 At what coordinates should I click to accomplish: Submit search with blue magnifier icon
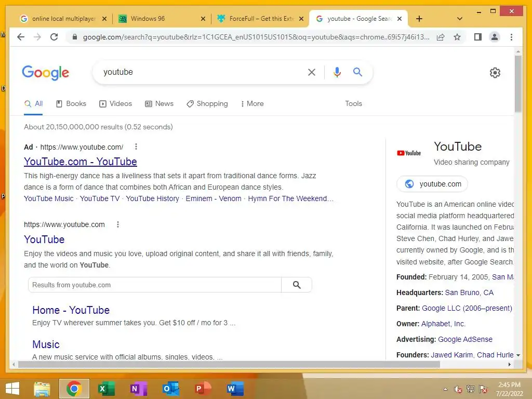pos(357,72)
